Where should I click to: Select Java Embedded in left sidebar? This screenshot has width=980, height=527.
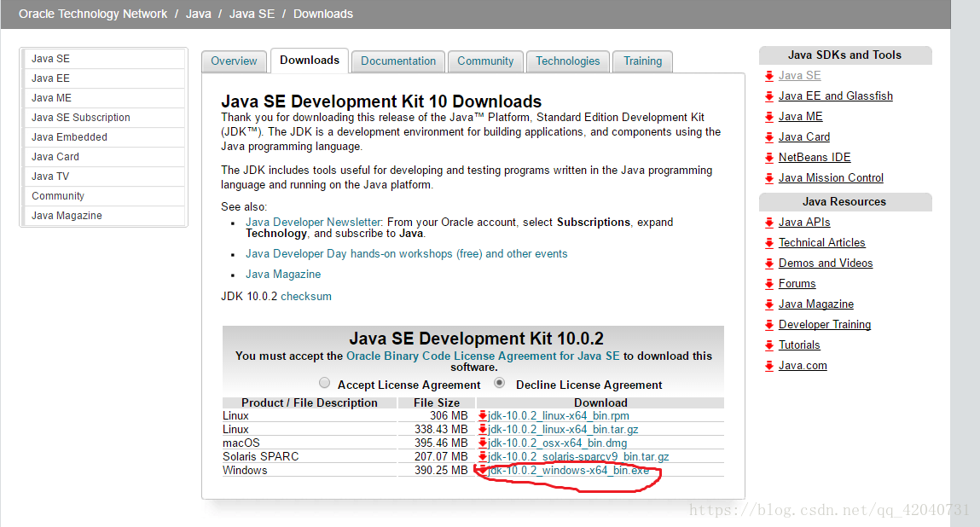pyautogui.click(x=69, y=137)
